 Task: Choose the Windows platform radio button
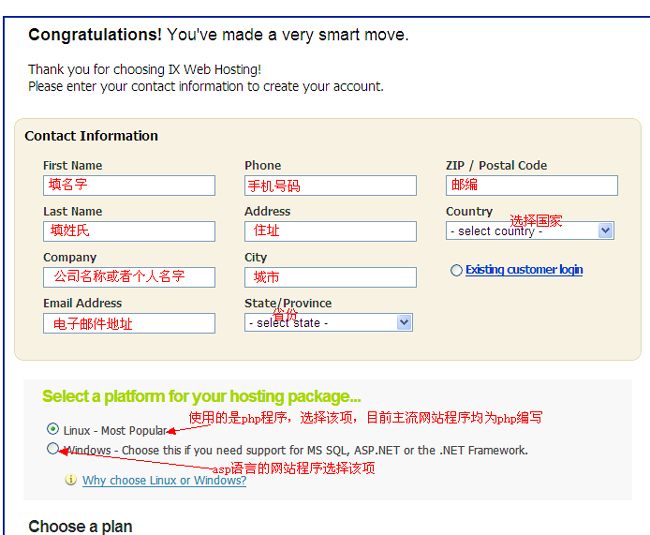[x=53, y=450]
